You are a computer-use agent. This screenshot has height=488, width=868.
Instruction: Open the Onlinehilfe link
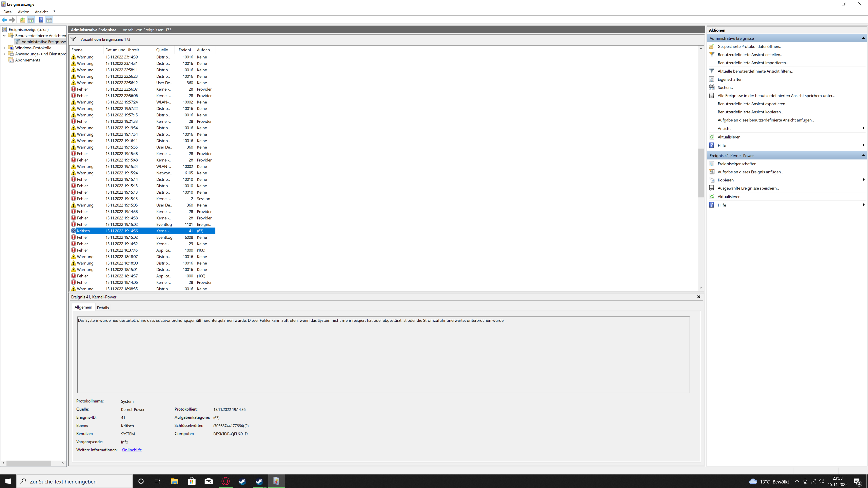pos(132,450)
